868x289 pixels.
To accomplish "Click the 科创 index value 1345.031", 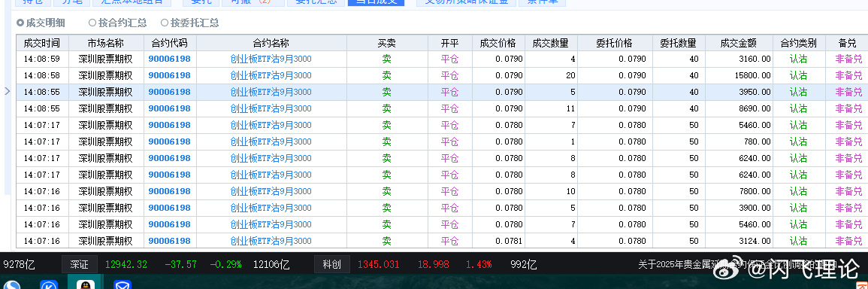I will pos(379,265).
